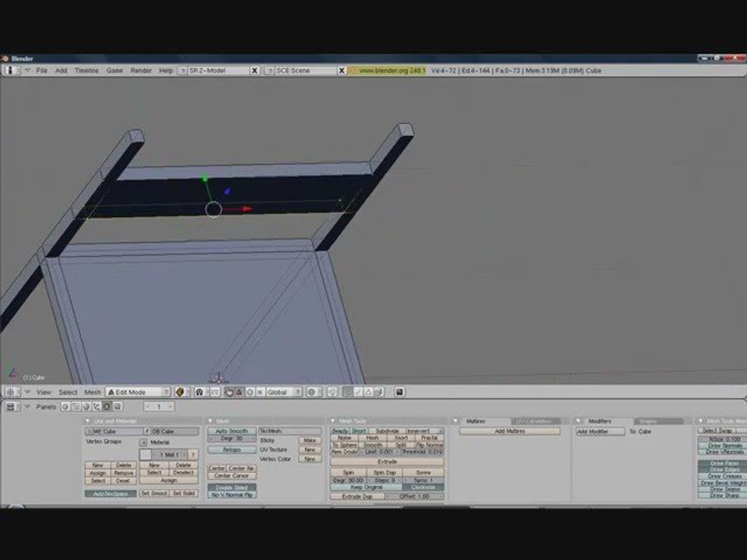Show the Logic panels context icon

65,407
